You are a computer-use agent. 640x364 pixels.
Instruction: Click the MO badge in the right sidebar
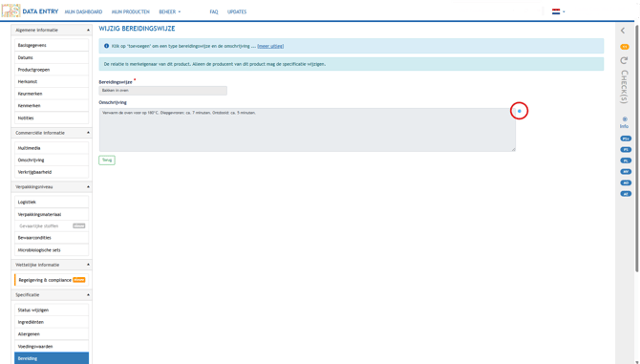pyautogui.click(x=626, y=182)
